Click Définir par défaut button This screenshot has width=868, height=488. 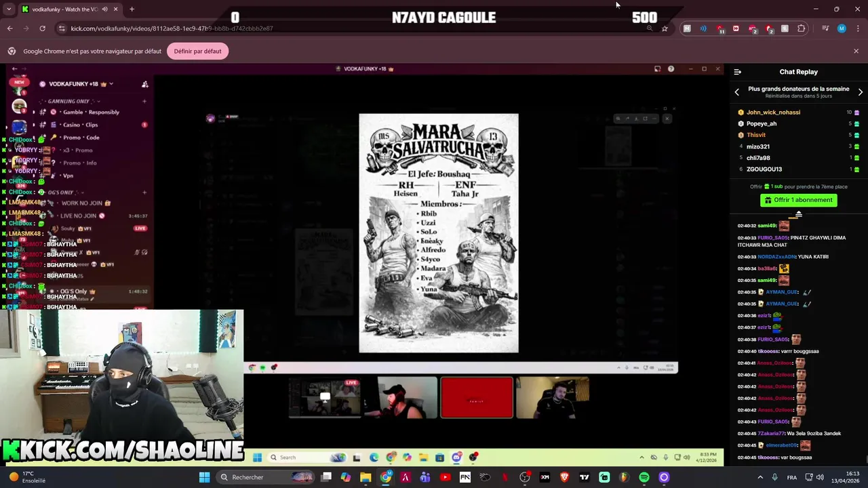point(197,52)
